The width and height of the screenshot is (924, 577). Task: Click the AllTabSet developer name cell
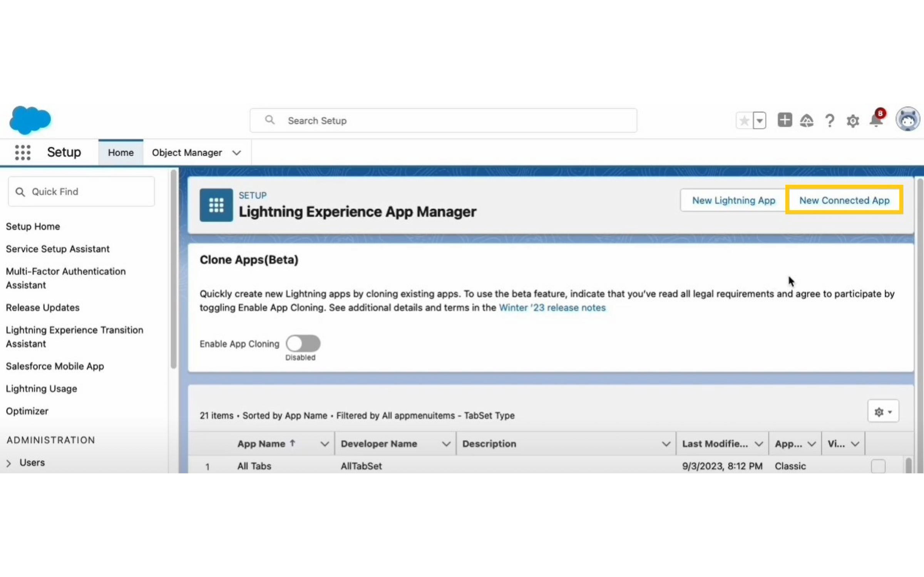[x=361, y=466]
